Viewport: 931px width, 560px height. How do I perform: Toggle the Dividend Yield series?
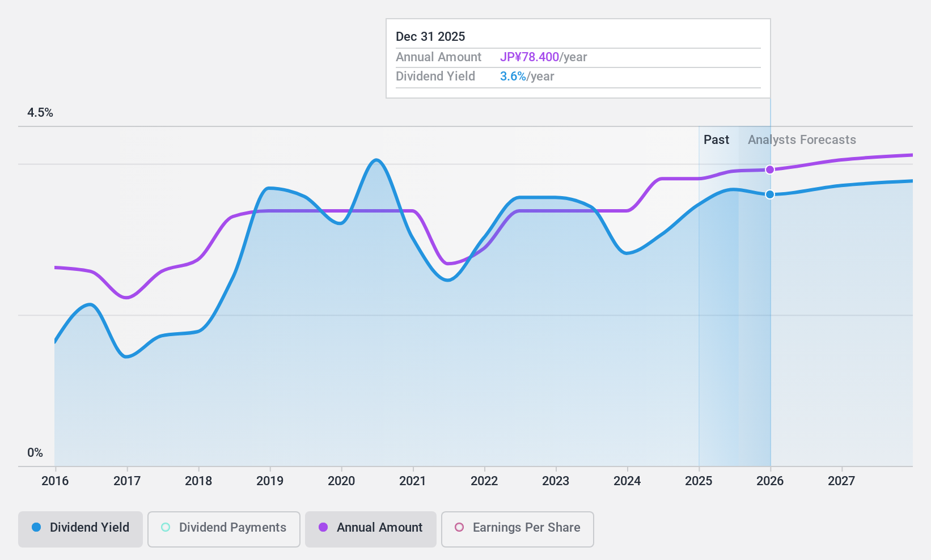point(81,529)
